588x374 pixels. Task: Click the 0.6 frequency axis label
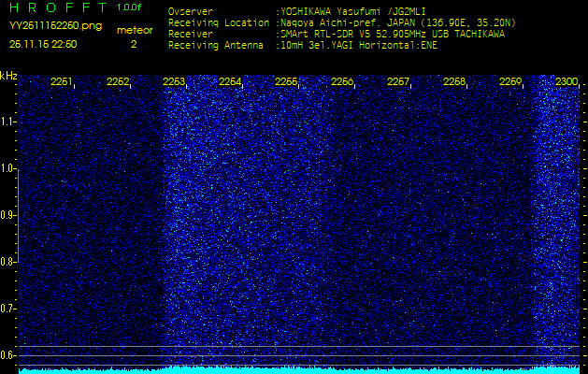(7, 355)
